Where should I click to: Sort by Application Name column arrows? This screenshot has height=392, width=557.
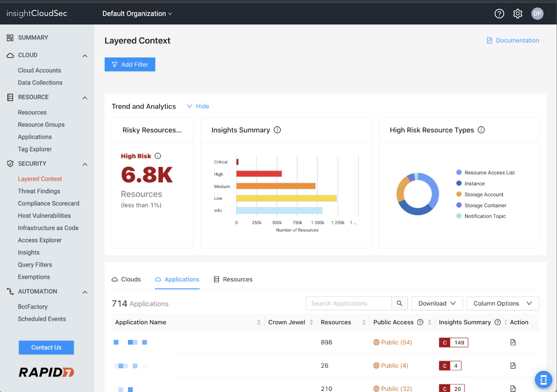pos(259,322)
